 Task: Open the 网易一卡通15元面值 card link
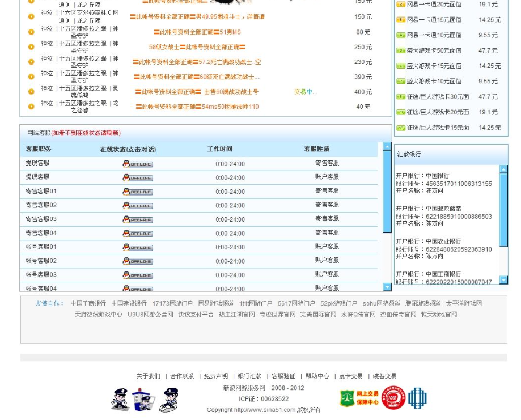(x=434, y=20)
